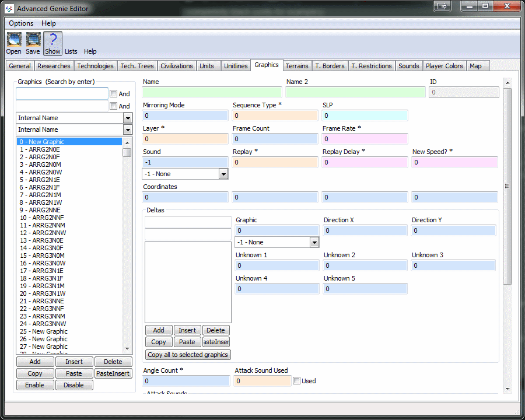Image resolution: width=525 pixels, height=420 pixels.
Task: Open the first Internal Name dropdown
Action: pos(128,118)
